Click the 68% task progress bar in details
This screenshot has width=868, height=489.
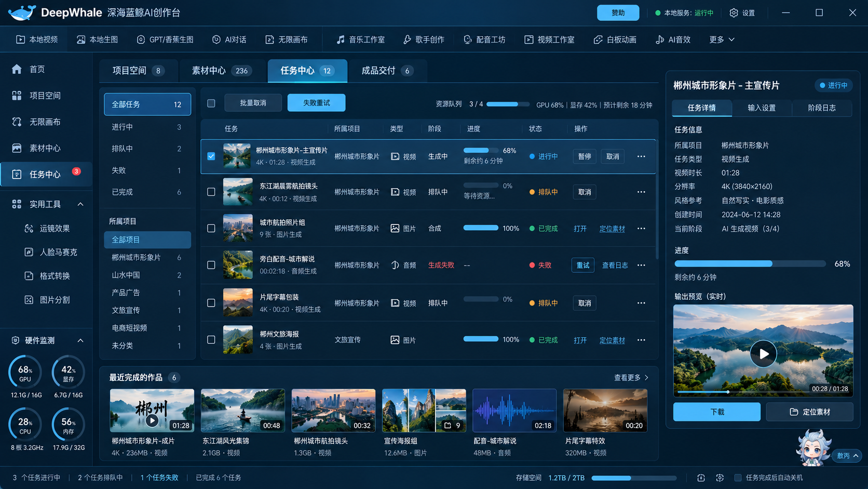750,264
